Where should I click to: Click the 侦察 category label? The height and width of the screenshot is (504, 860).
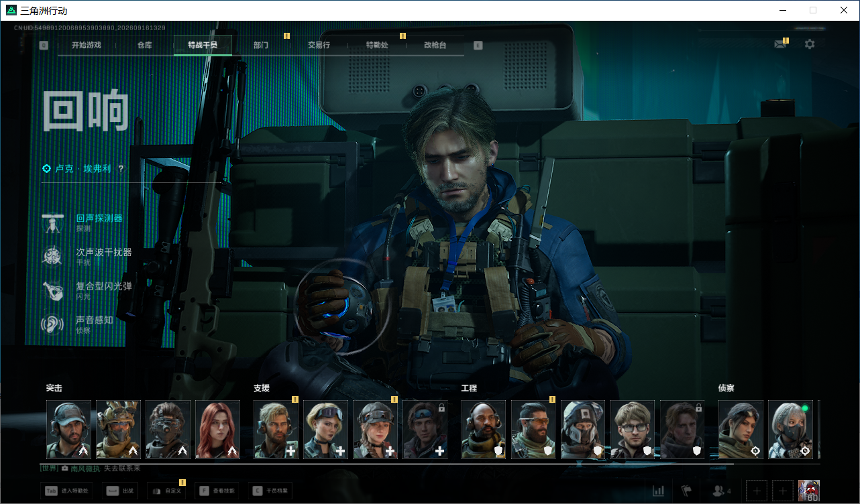[x=727, y=388]
